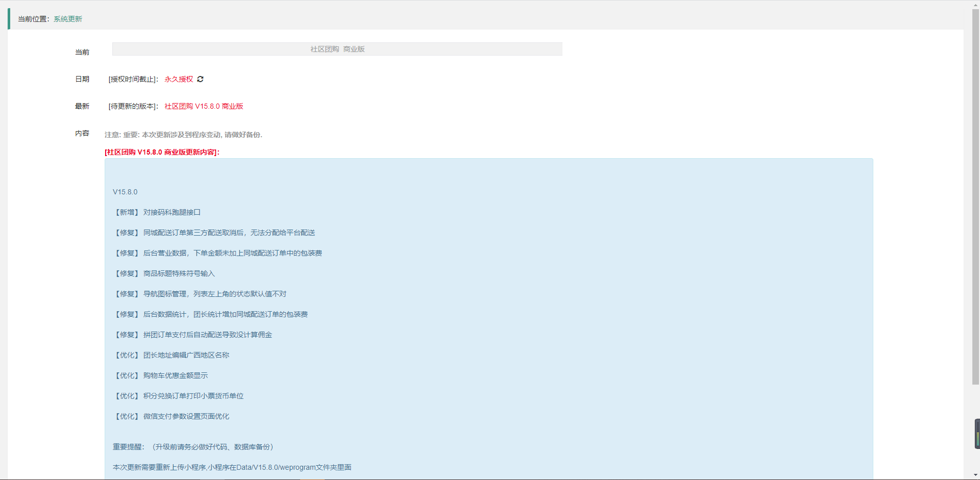The width and height of the screenshot is (980, 480).
Task: Click 导航图标管理 fix line
Action: point(200,294)
